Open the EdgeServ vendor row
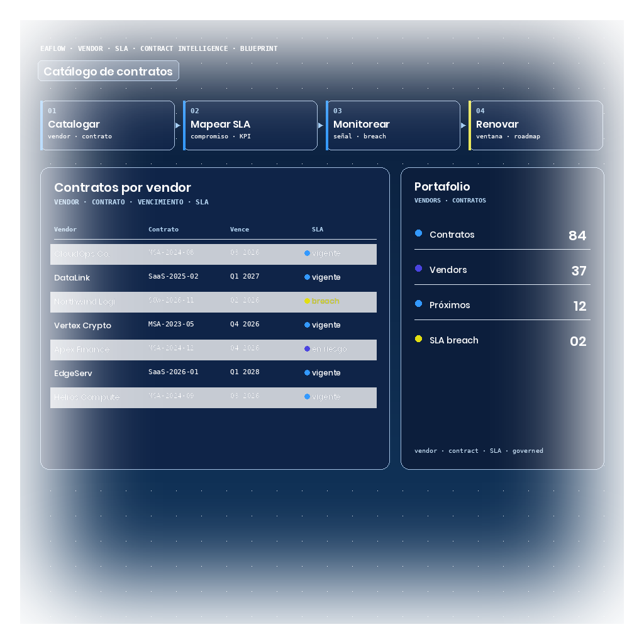Screen dimensions: 644x644 (214, 374)
